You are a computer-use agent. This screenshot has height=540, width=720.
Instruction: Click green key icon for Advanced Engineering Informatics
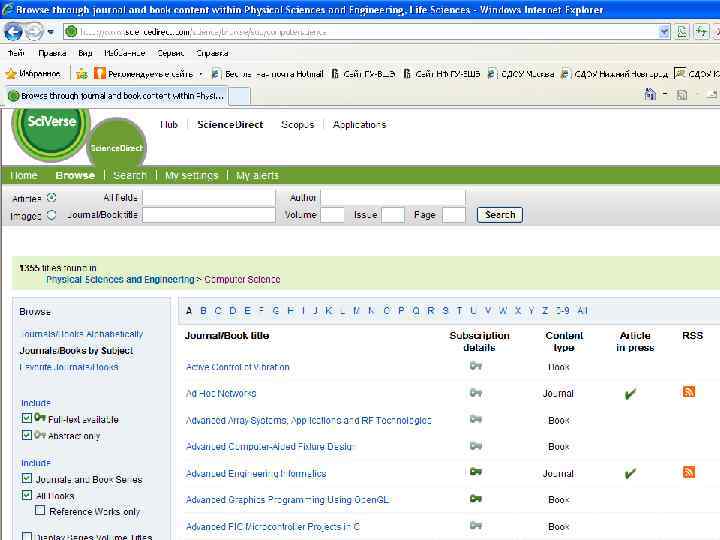click(476, 472)
